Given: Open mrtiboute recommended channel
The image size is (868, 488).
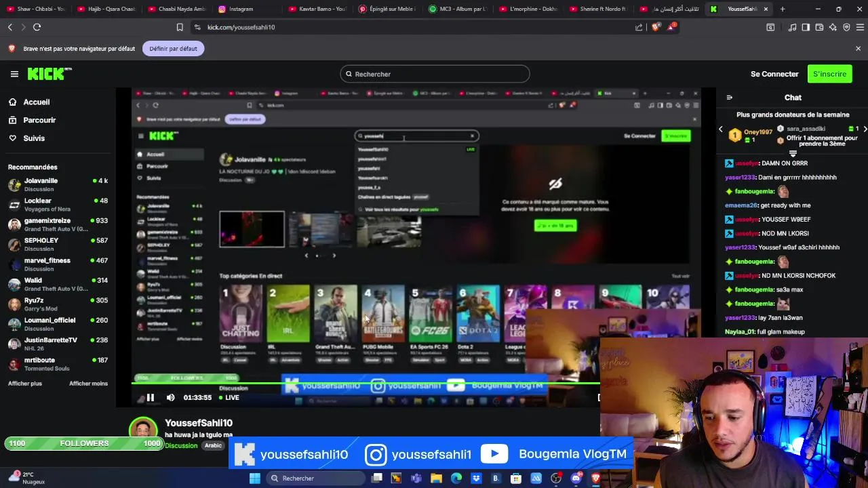Looking at the screenshot, I should pyautogui.click(x=58, y=364).
